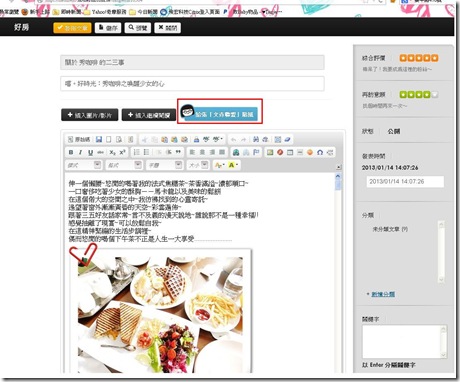
Task: Click the Print icon in editor toolbar
Action: click(x=196, y=139)
